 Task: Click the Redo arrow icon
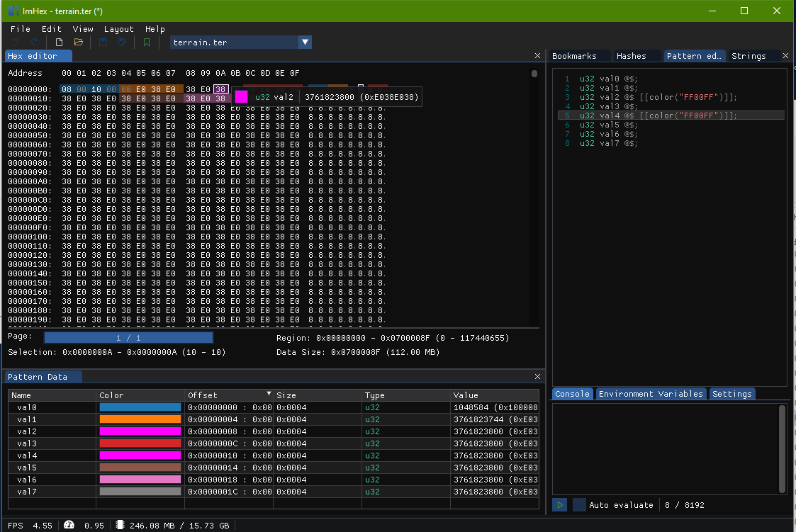tap(35, 43)
